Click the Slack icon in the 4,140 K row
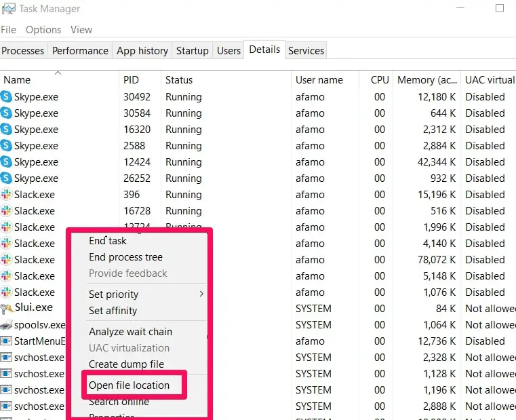The width and height of the screenshot is (516, 420). pyautogui.click(x=6, y=244)
